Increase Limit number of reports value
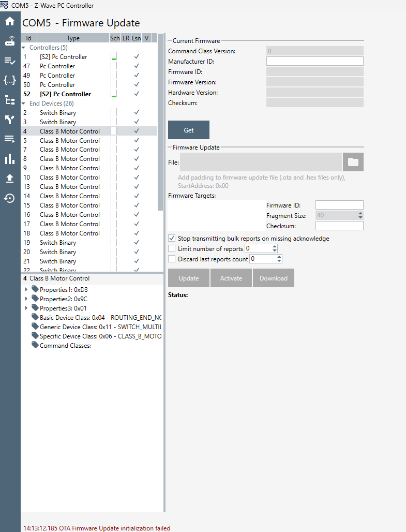 click(275, 246)
